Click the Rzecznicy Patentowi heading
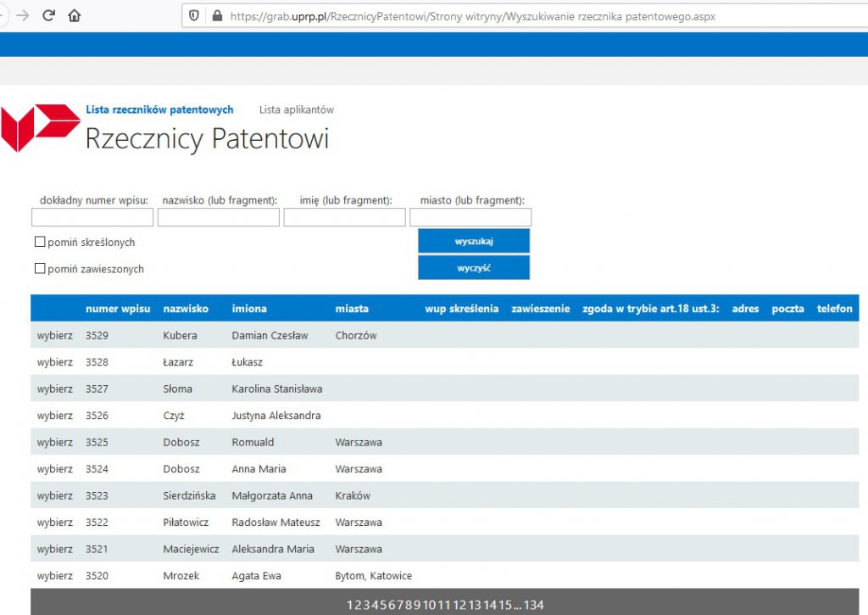The width and height of the screenshot is (868, 615). pos(207,138)
